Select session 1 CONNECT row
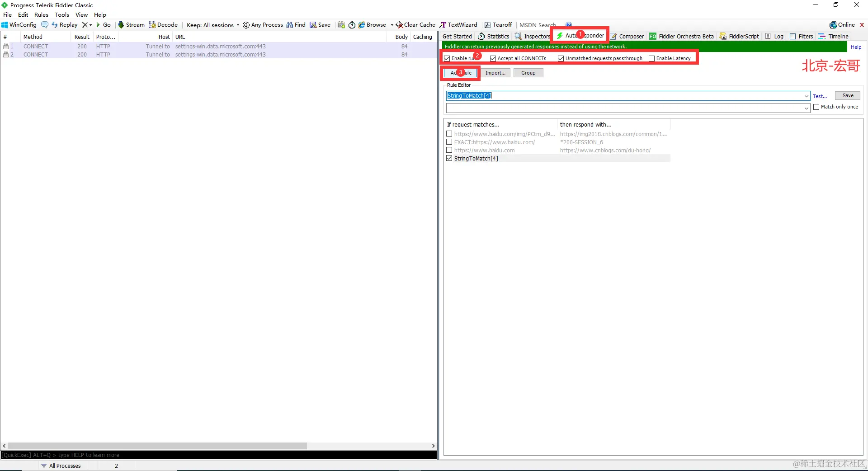Image resolution: width=868 pixels, height=471 pixels. (x=219, y=47)
